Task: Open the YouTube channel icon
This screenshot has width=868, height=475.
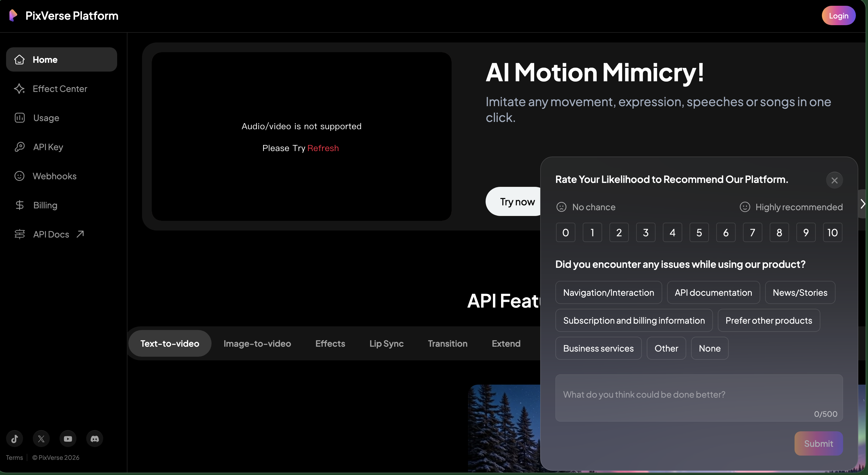Action: pyautogui.click(x=68, y=439)
